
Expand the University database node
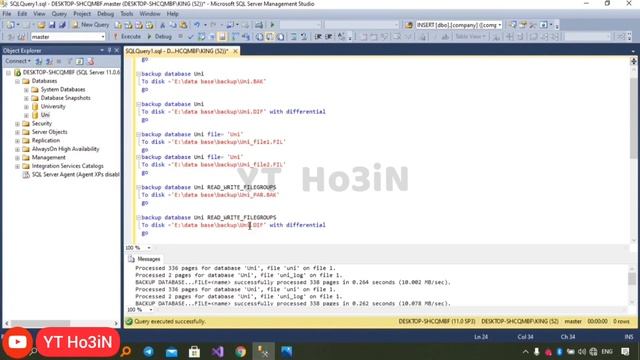tap(26, 107)
